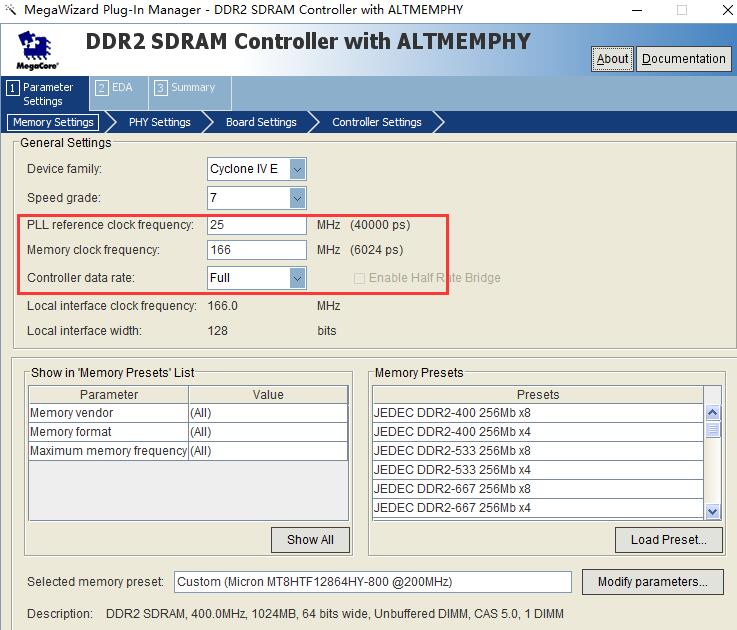Click the Memory format (All) value cell

(268, 432)
